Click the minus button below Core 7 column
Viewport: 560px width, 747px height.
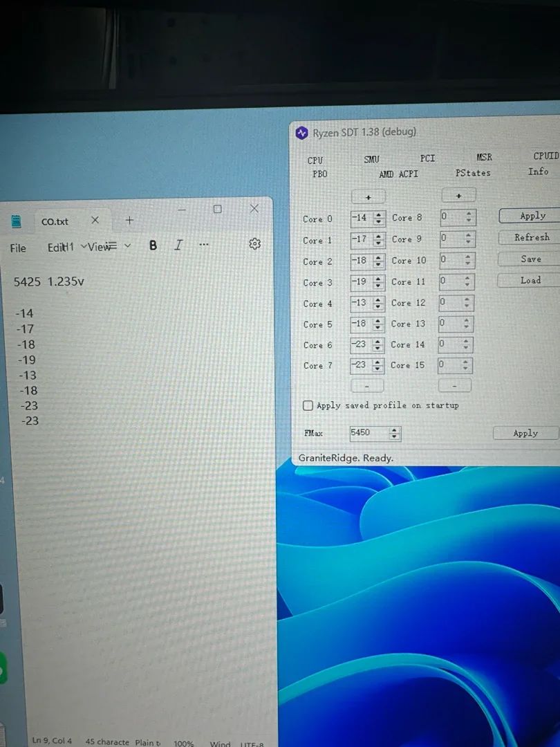point(366,385)
